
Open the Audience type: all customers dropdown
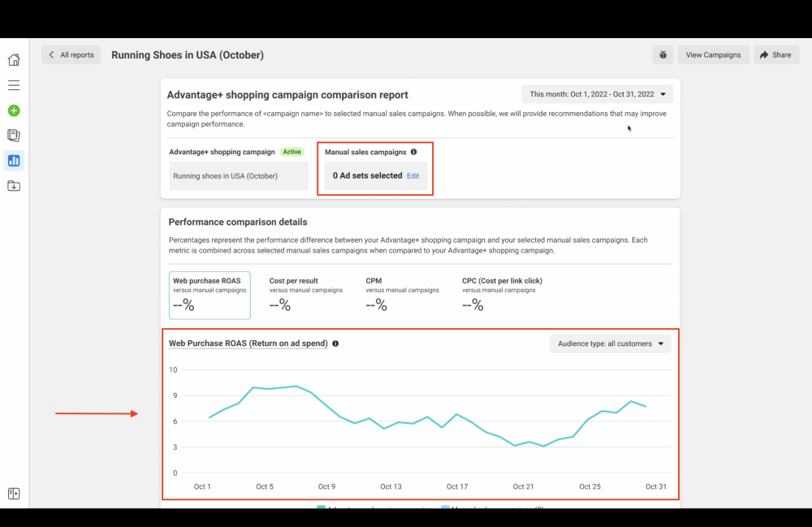pyautogui.click(x=610, y=343)
